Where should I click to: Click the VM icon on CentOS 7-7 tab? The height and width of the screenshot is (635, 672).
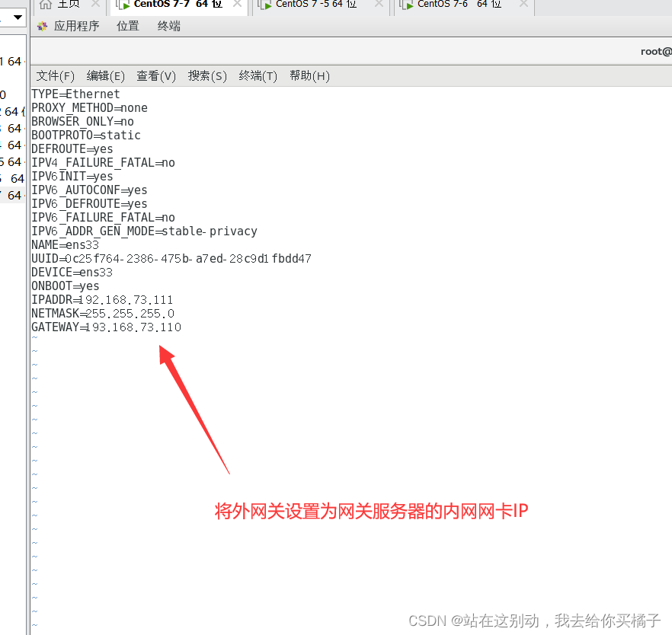click(x=123, y=5)
